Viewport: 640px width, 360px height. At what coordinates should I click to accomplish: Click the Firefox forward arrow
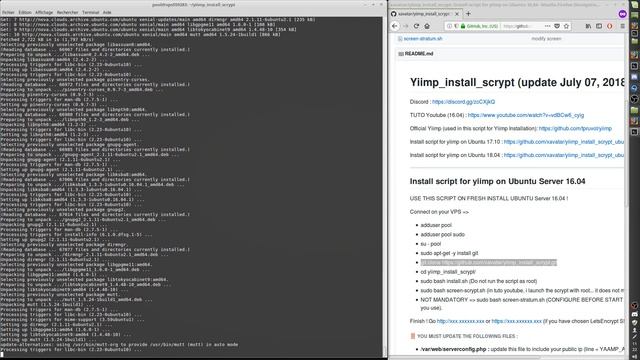point(406,26)
